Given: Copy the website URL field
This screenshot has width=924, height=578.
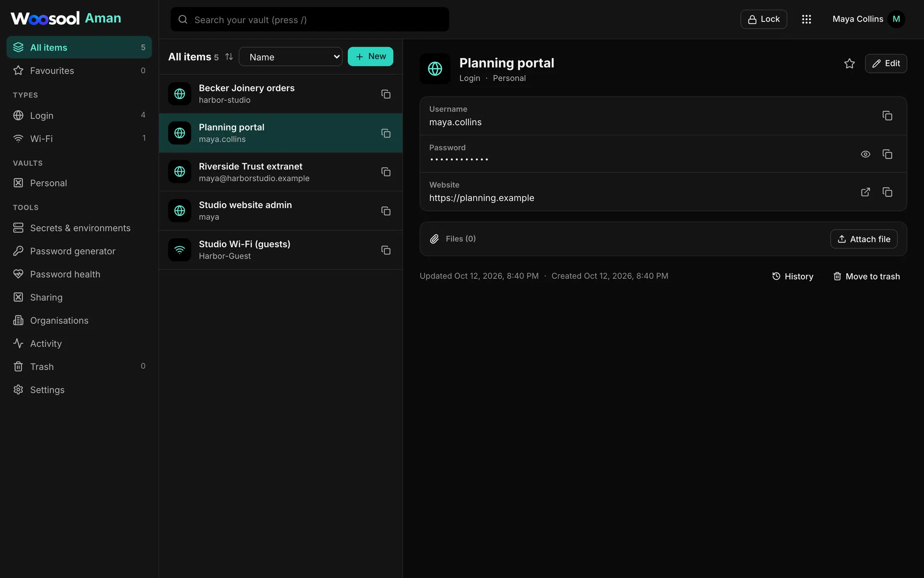Looking at the screenshot, I should pos(887,192).
